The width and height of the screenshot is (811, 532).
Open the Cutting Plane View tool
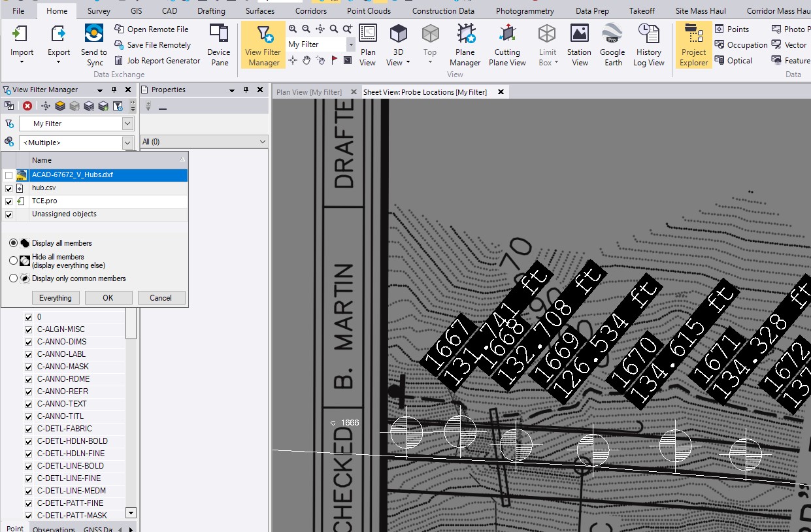click(x=507, y=44)
